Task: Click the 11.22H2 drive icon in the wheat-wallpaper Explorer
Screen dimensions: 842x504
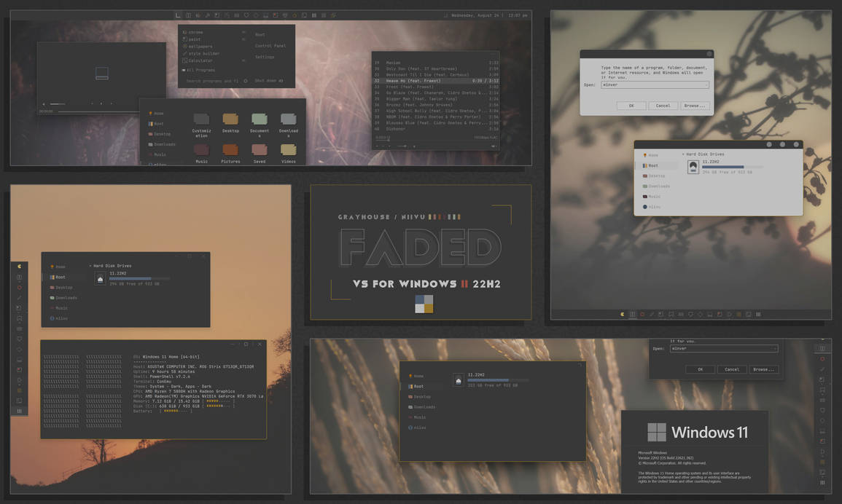Action: tap(458, 380)
